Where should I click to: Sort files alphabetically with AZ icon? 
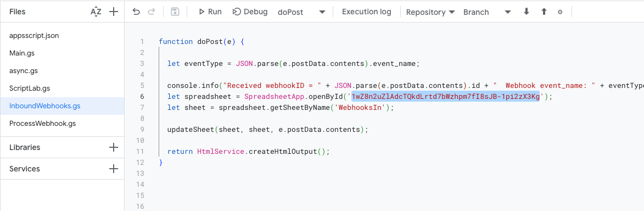click(96, 12)
